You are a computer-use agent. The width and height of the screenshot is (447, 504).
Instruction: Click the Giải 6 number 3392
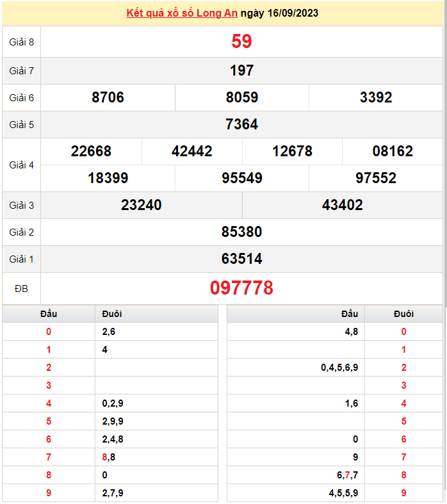(376, 97)
